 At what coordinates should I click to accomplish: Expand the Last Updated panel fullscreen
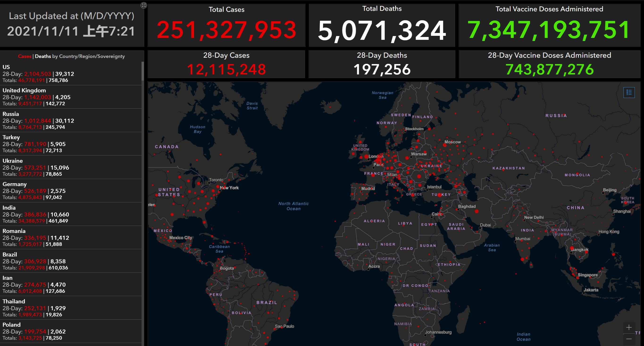pos(143,5)
